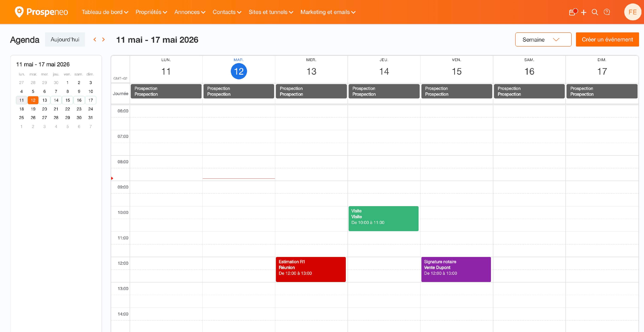
Task: Expand Marketing et emails menu
Action: coord(328,12)
